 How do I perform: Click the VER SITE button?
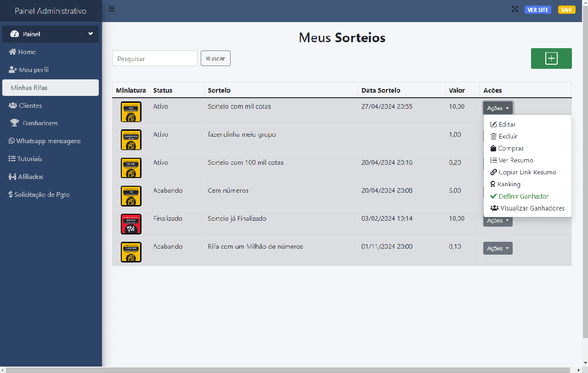pos(537,10)
